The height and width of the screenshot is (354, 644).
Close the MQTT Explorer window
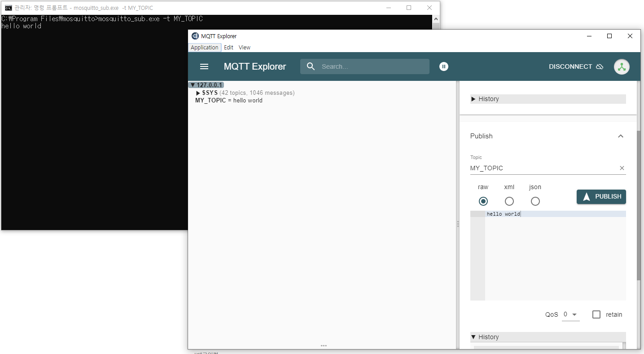630,36
